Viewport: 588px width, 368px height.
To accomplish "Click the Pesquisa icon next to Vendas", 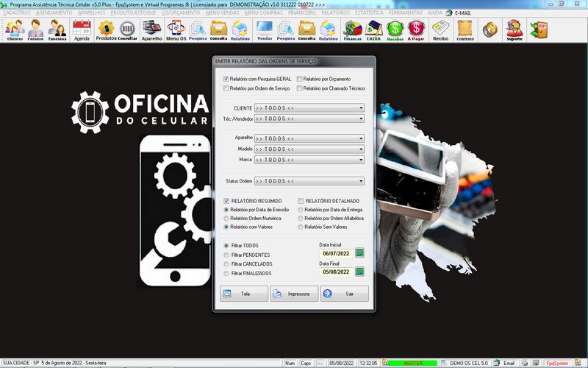I will pyautogui.click(x=286, y=30).
